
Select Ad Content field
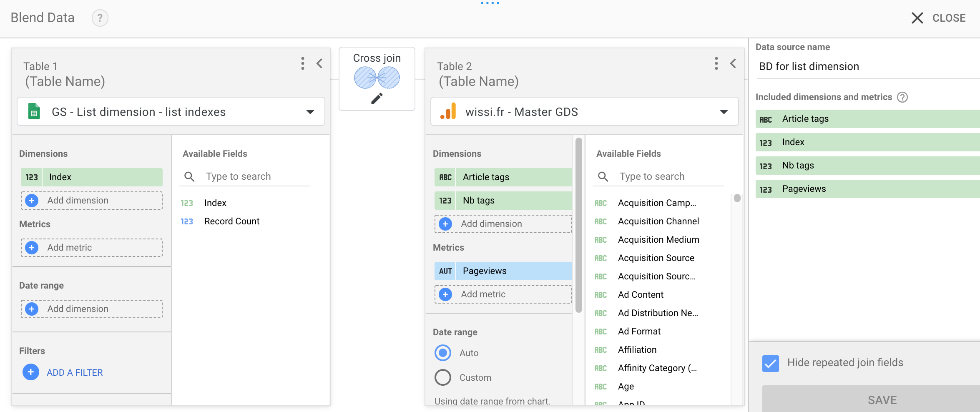pos(641,295)
